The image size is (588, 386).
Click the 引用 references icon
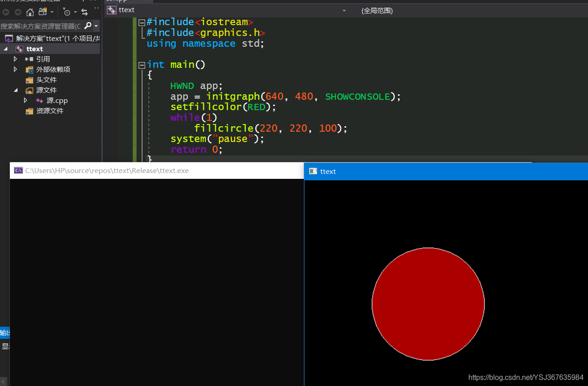(x=29, y=59)
